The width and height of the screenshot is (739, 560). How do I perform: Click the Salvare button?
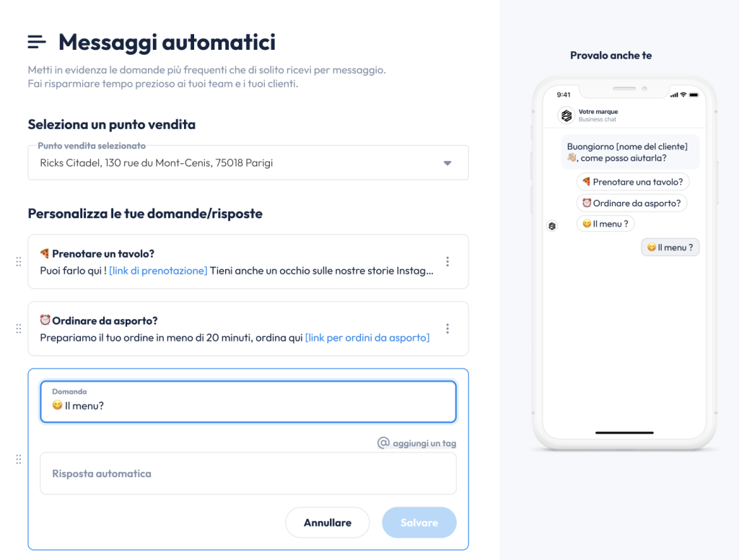tap(419, 522)
